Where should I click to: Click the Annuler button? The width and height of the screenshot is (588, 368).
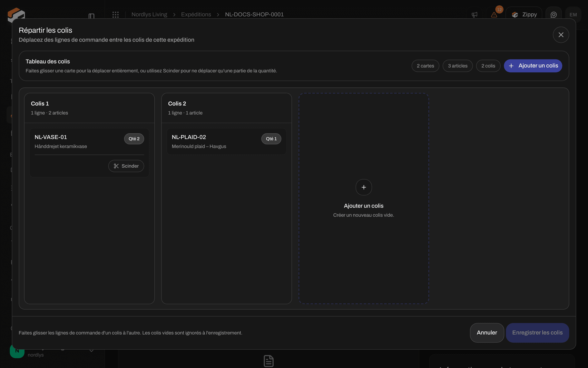[x=487, y=333]
